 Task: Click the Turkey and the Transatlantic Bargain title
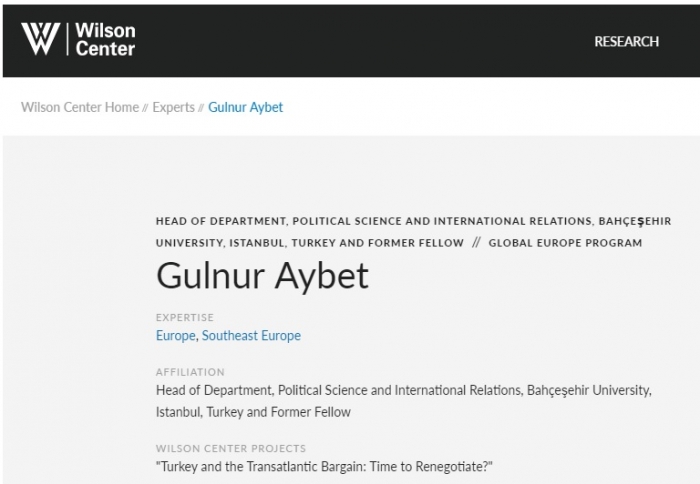(324, 467)
